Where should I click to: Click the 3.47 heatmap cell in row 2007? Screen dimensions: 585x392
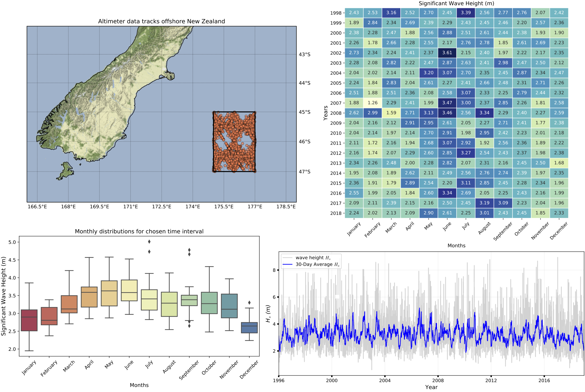point(447,103)
